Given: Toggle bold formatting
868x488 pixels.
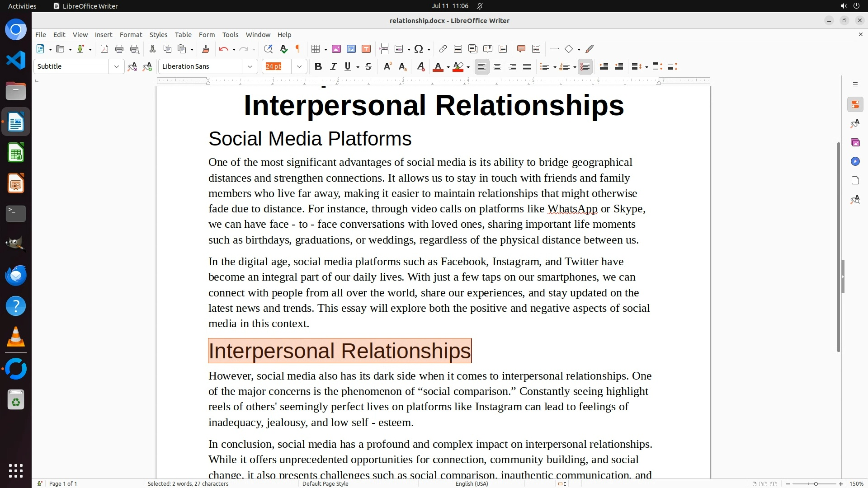Looking at the screenshot, I should coord(318,67).
